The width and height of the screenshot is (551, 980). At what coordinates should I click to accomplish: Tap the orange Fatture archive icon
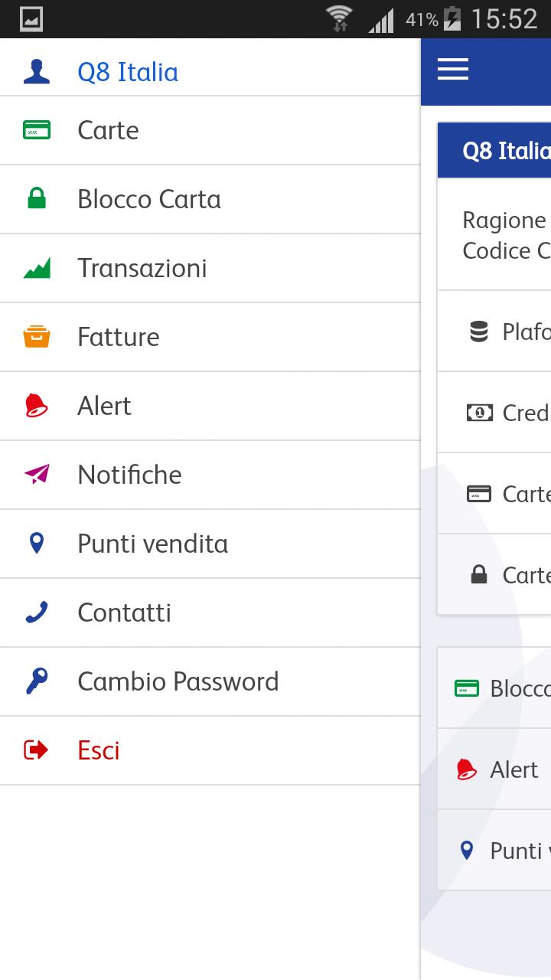pyautogui.click(x=37, y=337)
